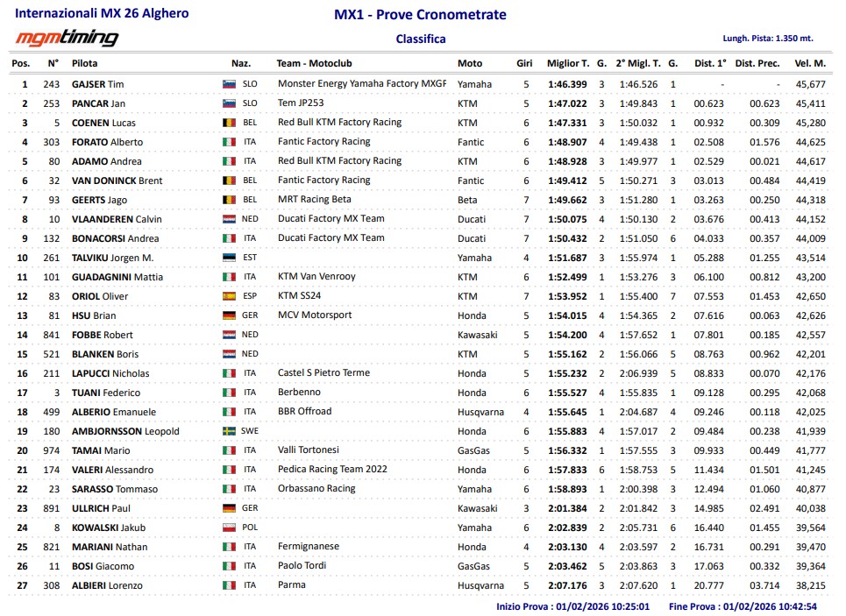Click the Belgian flag beside Coenen Lucas
The width and height of the screenshot is (846, 616).
(x=229, y=123)
